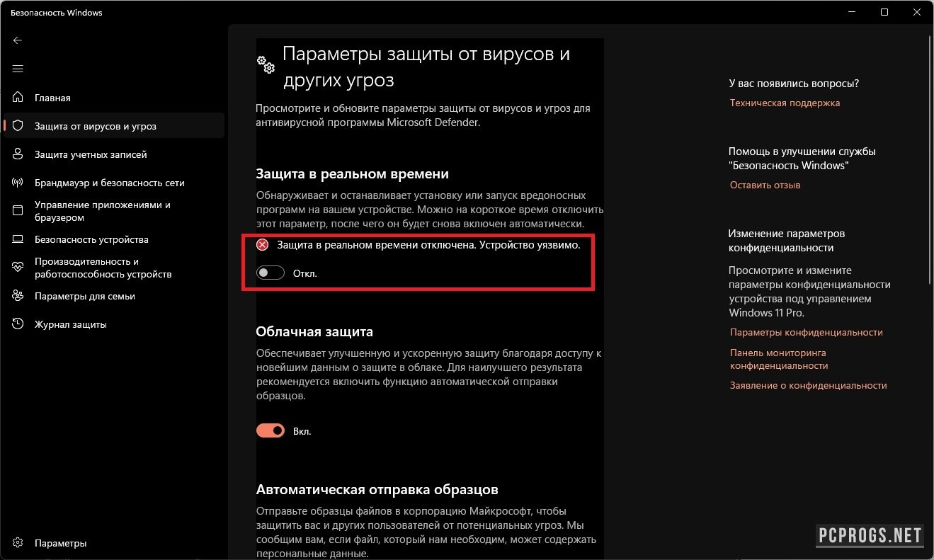934x560 pixels.
Task: Click the family options people icon
Action: click(18, 296)
